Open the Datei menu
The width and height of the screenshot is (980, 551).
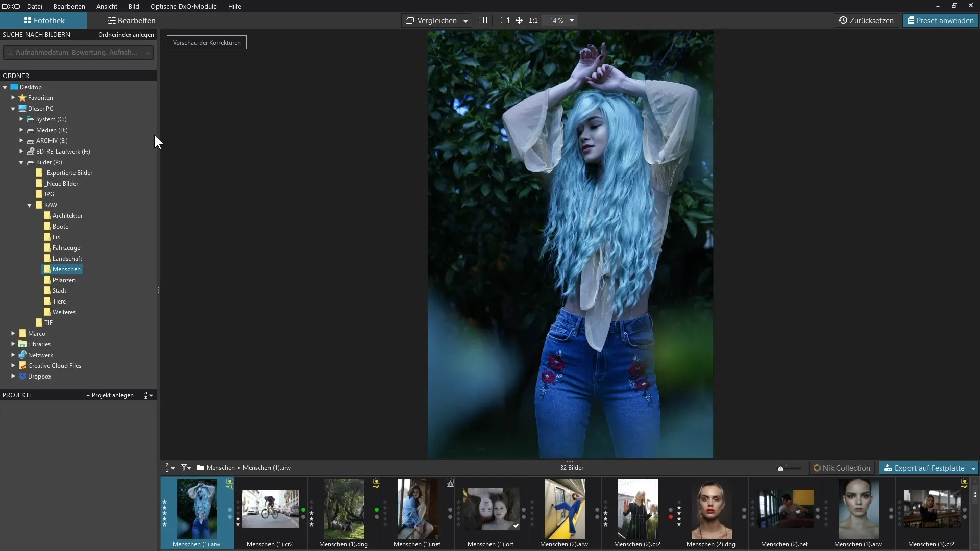[35, 6]
